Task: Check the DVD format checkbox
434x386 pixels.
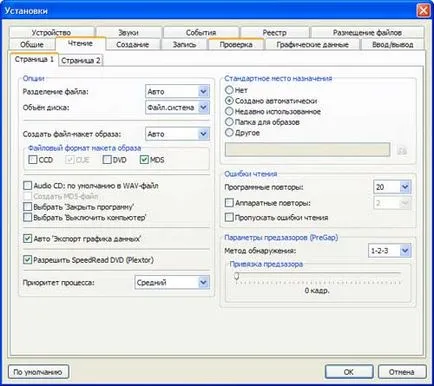Action: 107,160
